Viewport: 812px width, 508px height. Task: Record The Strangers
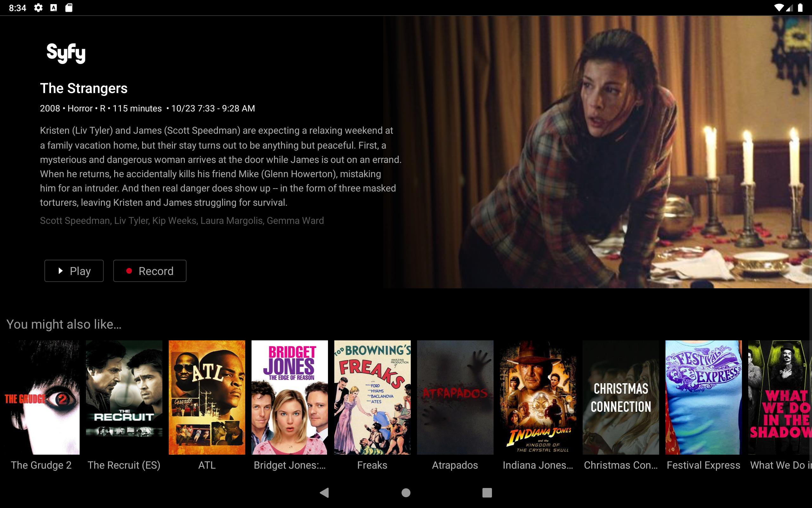pos(150,271)
